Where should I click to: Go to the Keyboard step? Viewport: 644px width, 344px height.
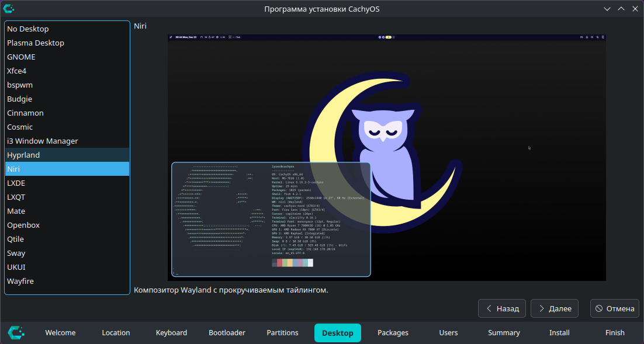pos(171,332)
